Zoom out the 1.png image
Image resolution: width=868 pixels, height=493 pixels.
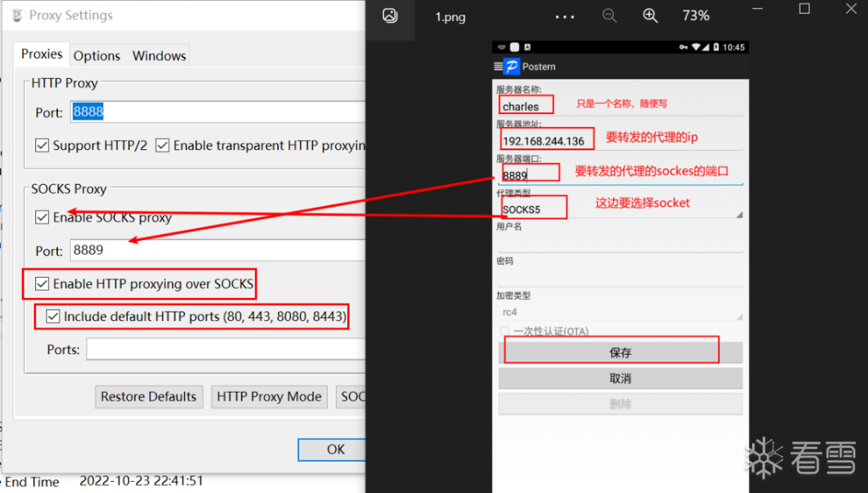tap(609, 15)
